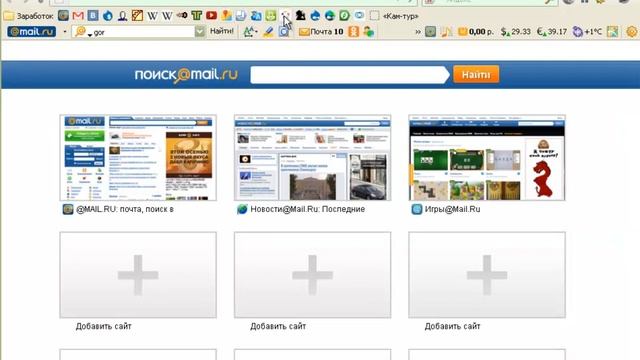Click the orange notepad bookmark icon
The height and width of the screenshot is (360, 640).
[x=138, y=16]
